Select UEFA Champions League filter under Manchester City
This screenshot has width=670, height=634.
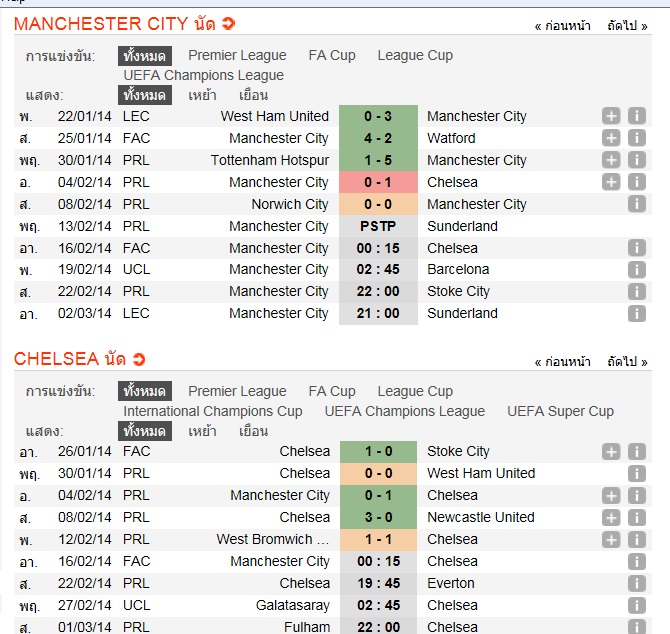coord(203,75)
